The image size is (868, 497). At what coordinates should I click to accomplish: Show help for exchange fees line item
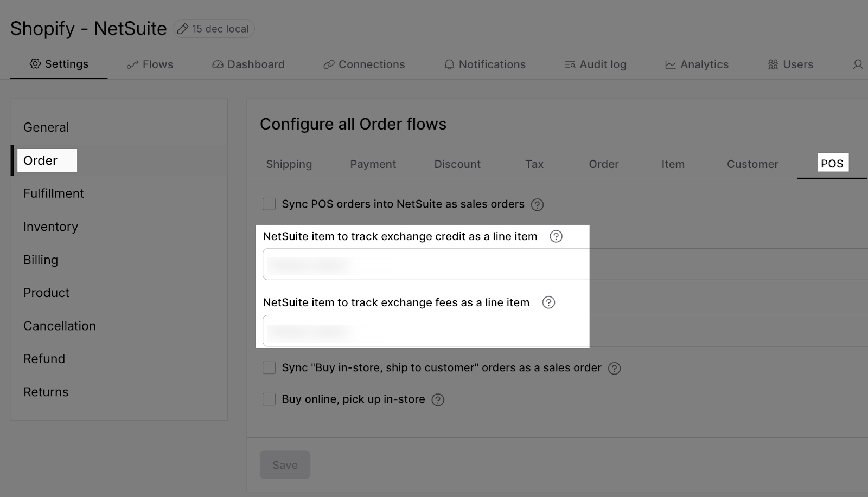[548, 302]
